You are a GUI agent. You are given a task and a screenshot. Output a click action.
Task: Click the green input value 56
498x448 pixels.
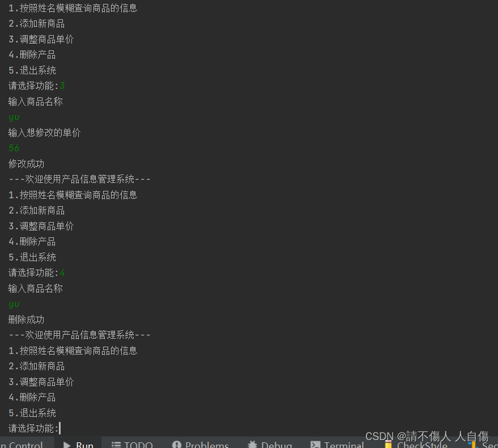(x=14, y=148)
